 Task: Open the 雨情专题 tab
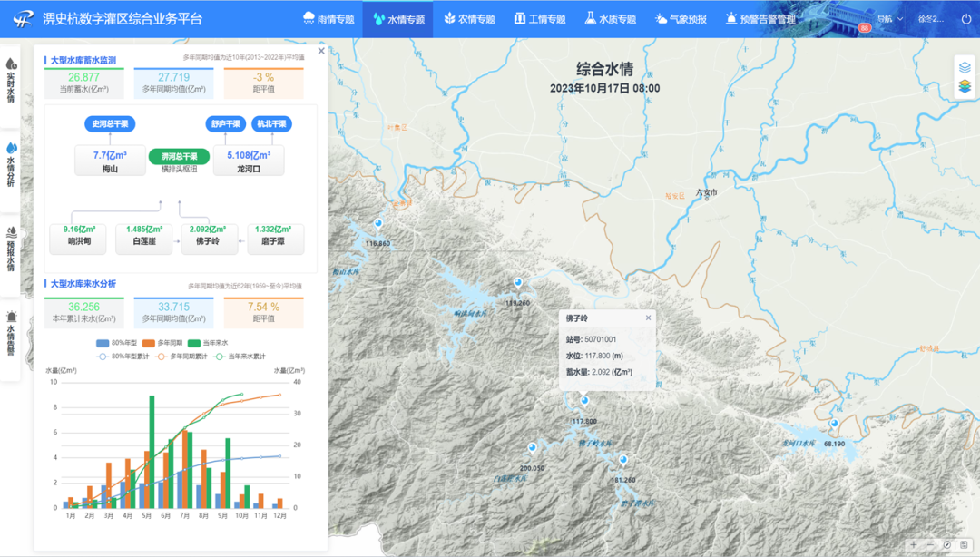[328, 19]
